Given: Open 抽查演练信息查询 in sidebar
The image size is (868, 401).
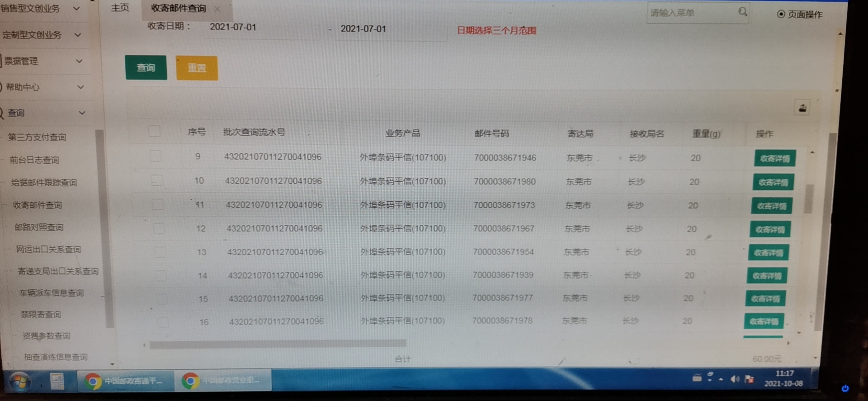Looking at the screenshot, I should point(56,357).
